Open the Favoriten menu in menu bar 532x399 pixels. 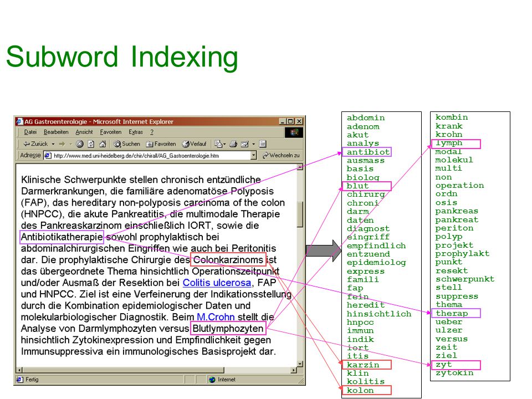111,132
